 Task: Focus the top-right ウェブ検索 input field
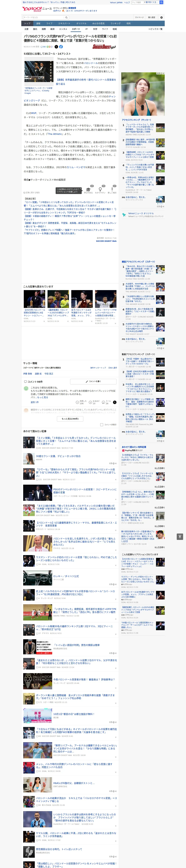tap(145, 2)
